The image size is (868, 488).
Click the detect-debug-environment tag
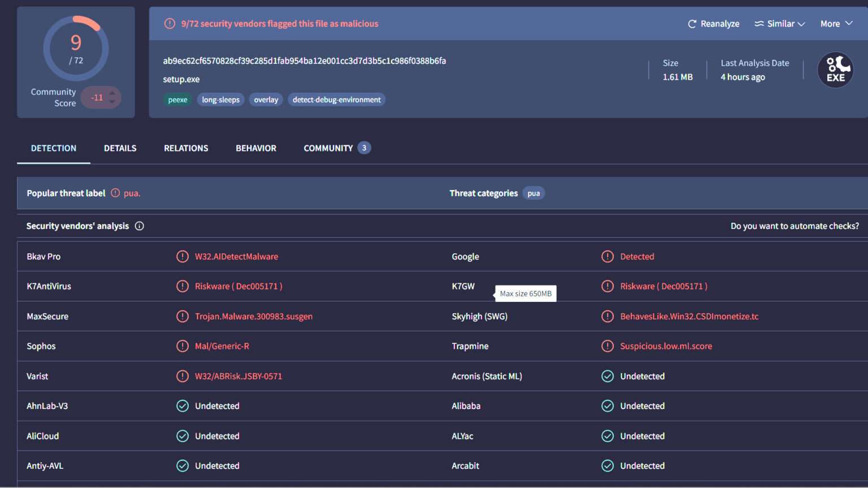point(336,99)
